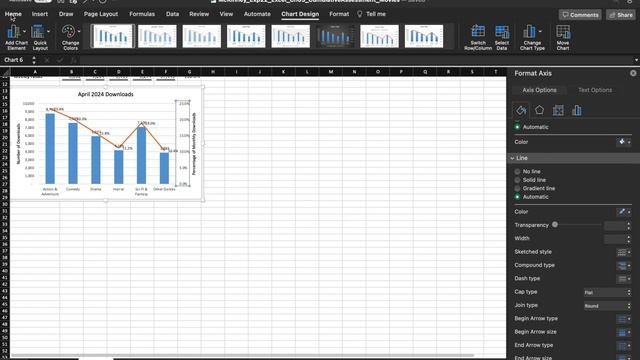640x360 pixels.
Task: Select column H header
Action: tap(213, 72)
